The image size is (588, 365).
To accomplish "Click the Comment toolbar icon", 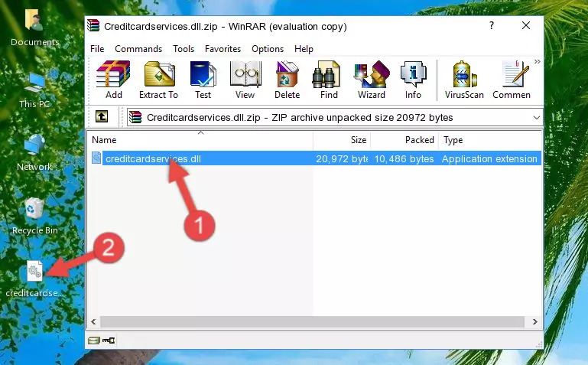I will tap(512, 80).
